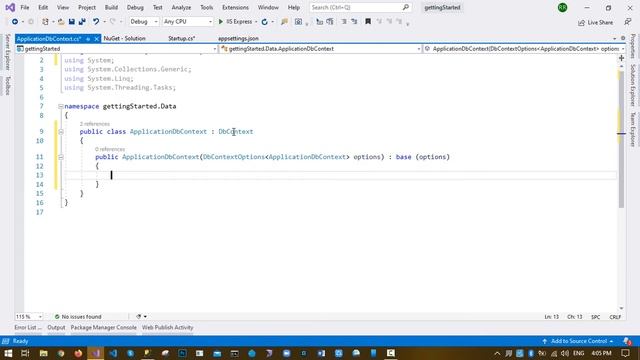Open Solution Explorer side tab
640x360 pixels.
point(633,85)
